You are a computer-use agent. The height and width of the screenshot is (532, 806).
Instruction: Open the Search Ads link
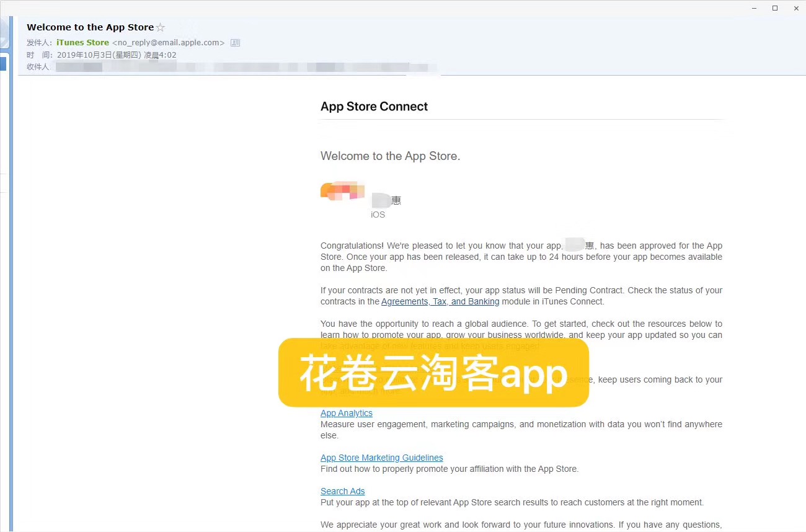(343, 491)
